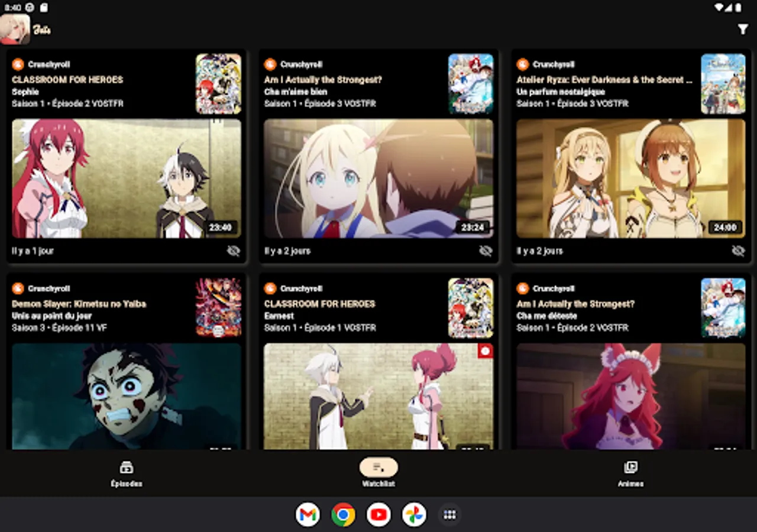This screenshot has height=532, width=757.
Task: Click Crunchyroll logo on Cha m'aime bien card
Action: (x=270, y=64)
